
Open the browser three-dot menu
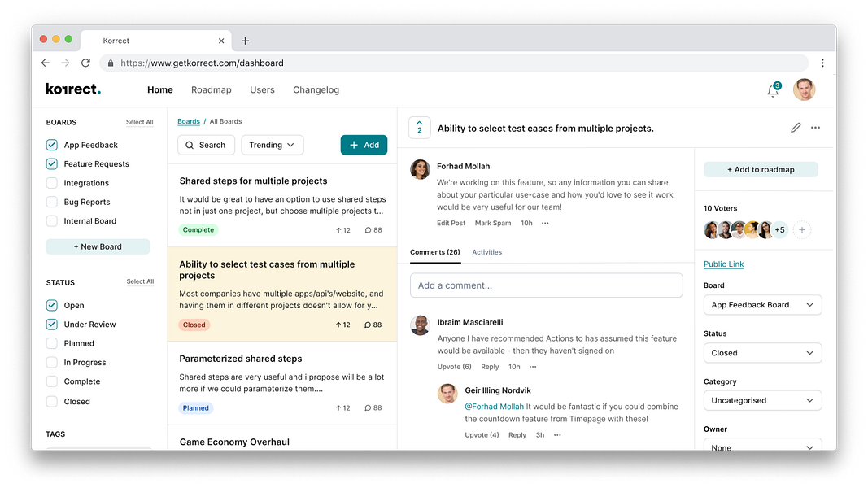[x=822, y=63]
